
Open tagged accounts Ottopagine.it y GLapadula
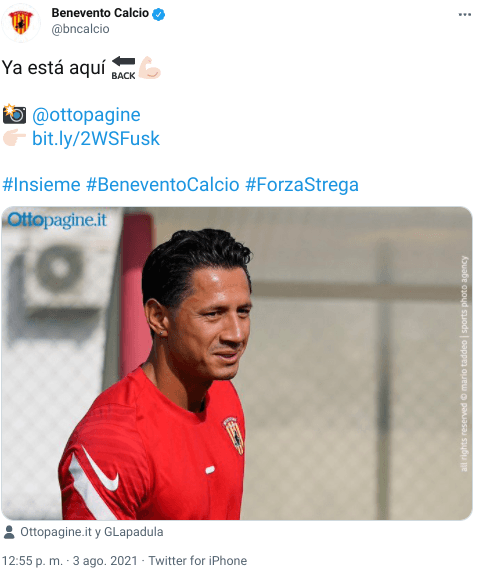pyautogui.click(x=92, y=532)
